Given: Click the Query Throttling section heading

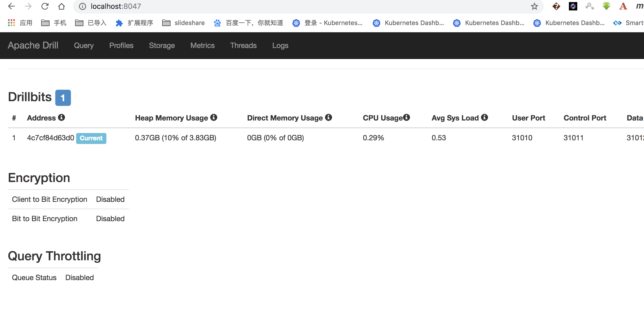Looking at the screenshot, I should 54,256.
